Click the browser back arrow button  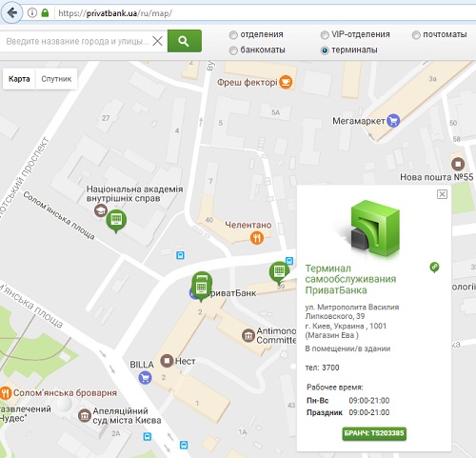click(12, 13)
